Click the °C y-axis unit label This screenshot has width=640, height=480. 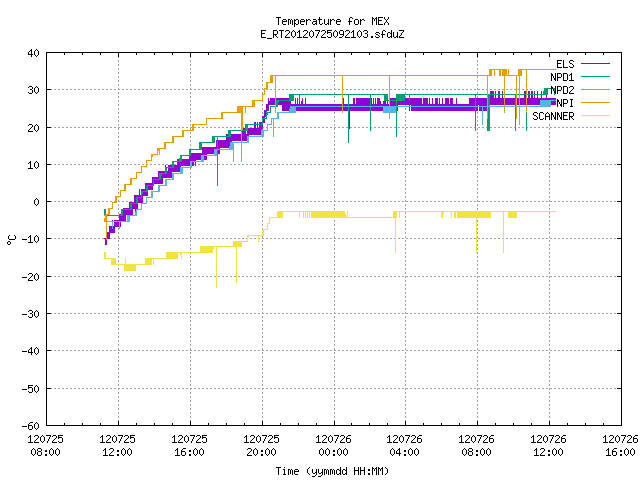point(12,240)
